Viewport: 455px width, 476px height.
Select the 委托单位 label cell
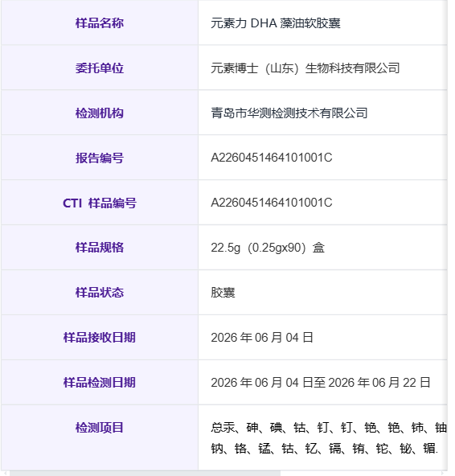[100, 68]
